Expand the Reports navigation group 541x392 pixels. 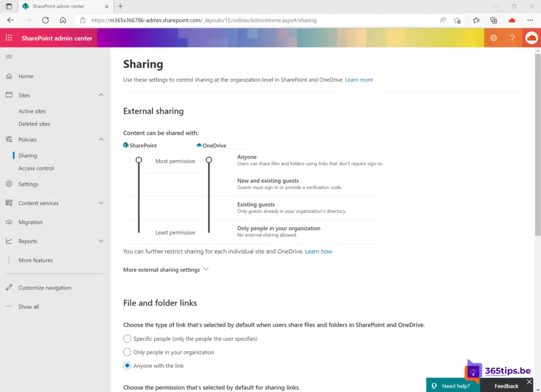click(x=101, y=241)
